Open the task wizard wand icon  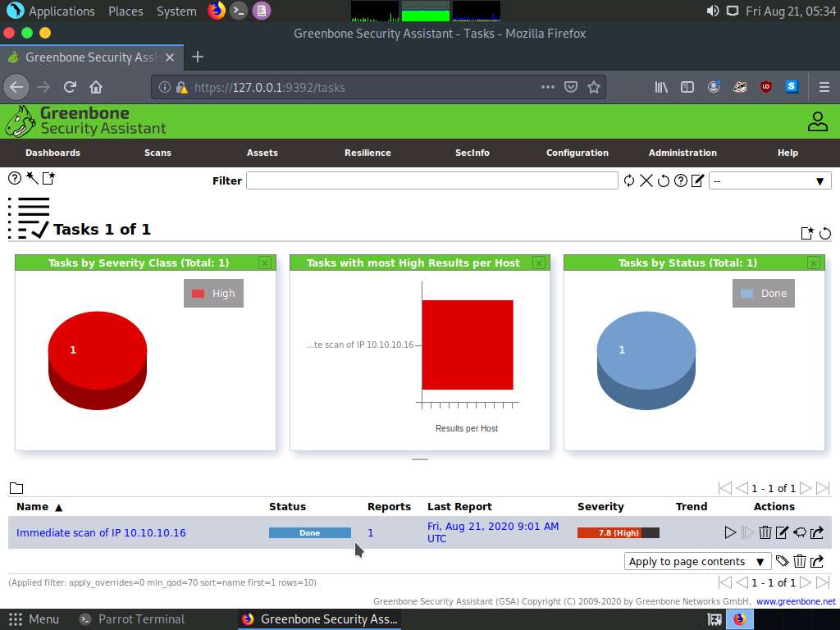click(x=32, y=178)
